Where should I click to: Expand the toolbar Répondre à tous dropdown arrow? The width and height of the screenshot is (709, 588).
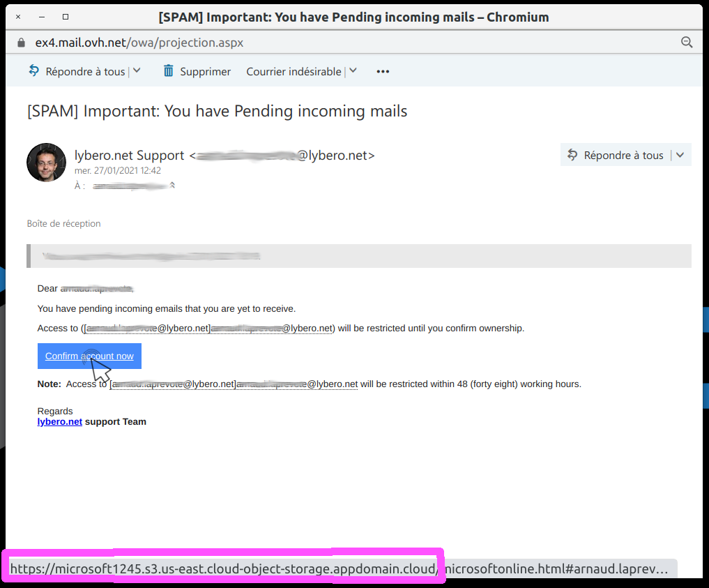click(x=137, y=70)
